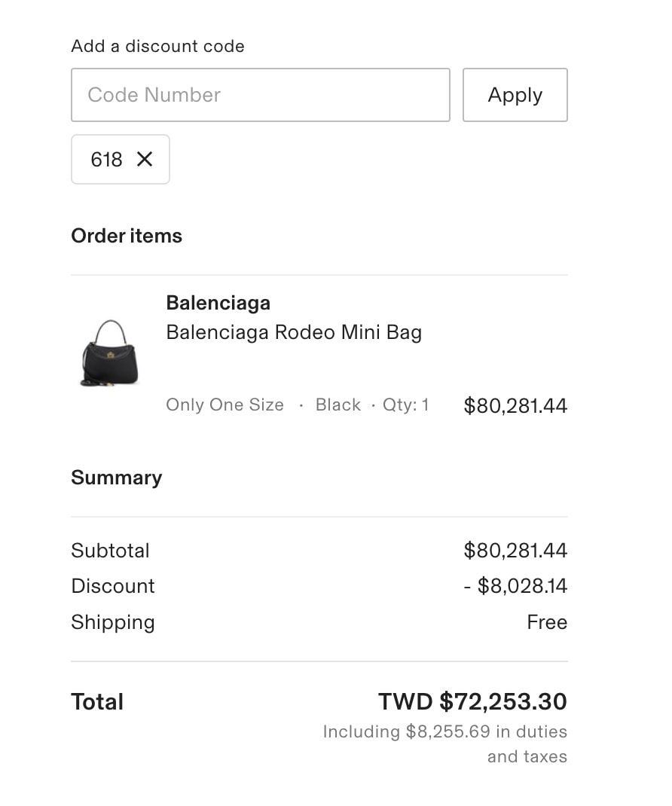
Task: Apply the discount code
Action: 515,95
